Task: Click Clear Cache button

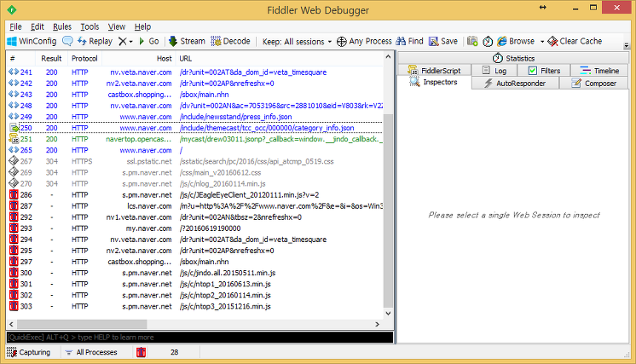Action: coord(575,42)
